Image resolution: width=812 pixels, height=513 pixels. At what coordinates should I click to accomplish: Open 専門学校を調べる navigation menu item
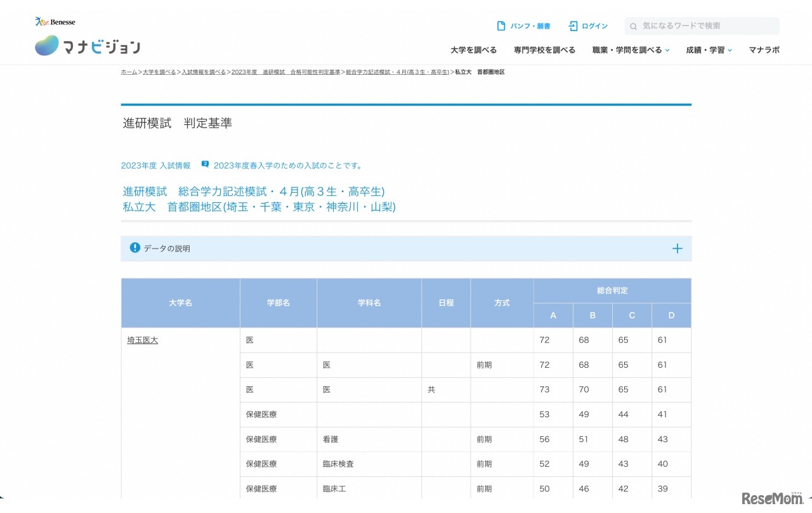point(544,50)
